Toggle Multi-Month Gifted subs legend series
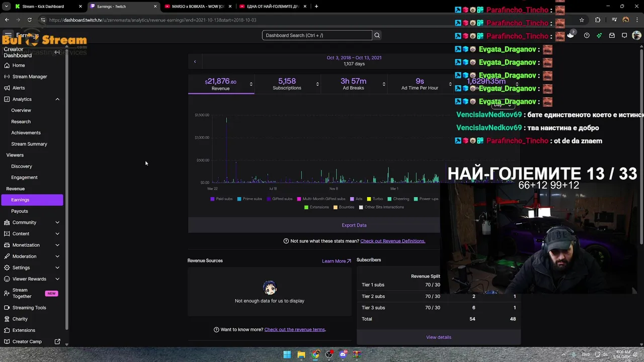 click(x=321, y=199)
